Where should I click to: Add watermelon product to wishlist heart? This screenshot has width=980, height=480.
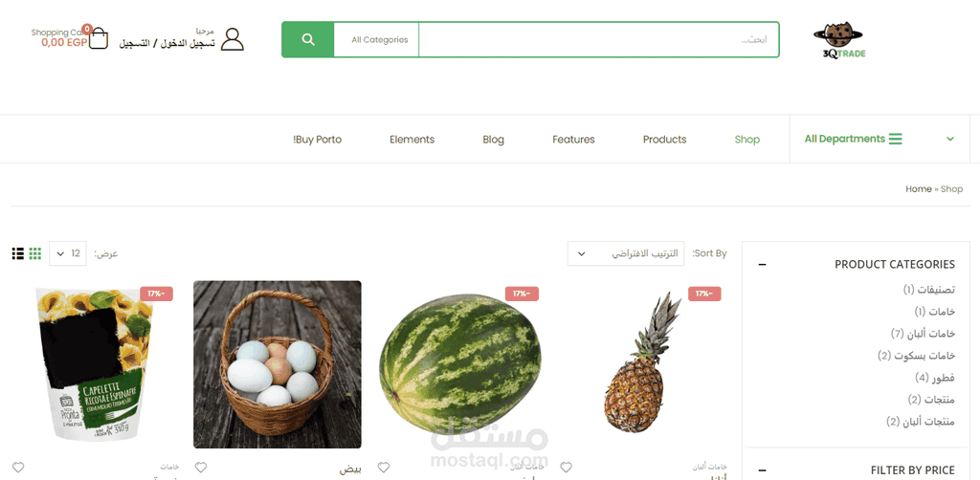[383, 467]
